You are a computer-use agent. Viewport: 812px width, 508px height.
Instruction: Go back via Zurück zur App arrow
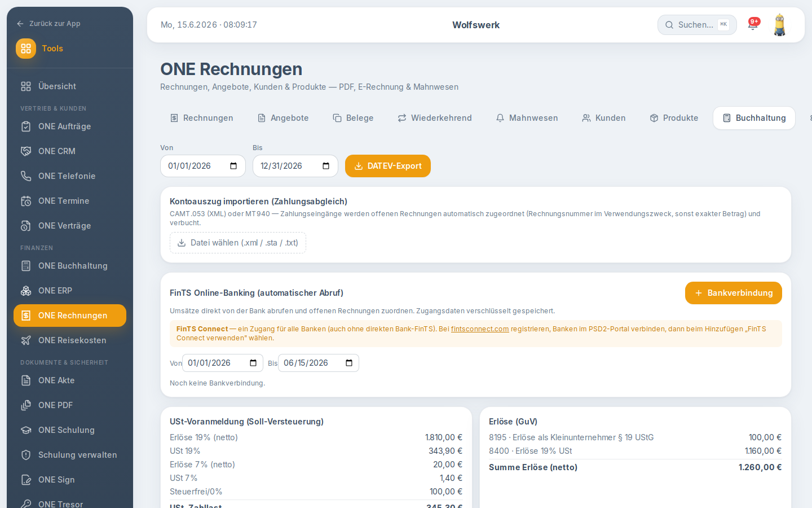20,24
